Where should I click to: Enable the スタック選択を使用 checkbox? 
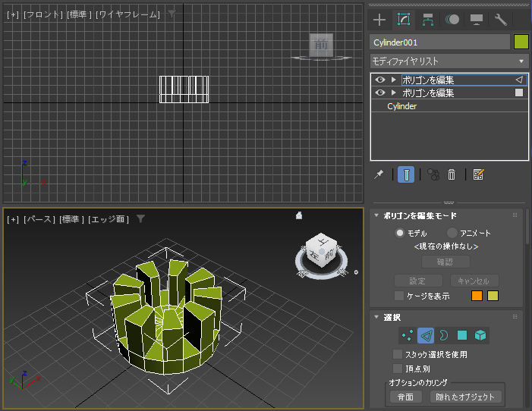[398, 354]
